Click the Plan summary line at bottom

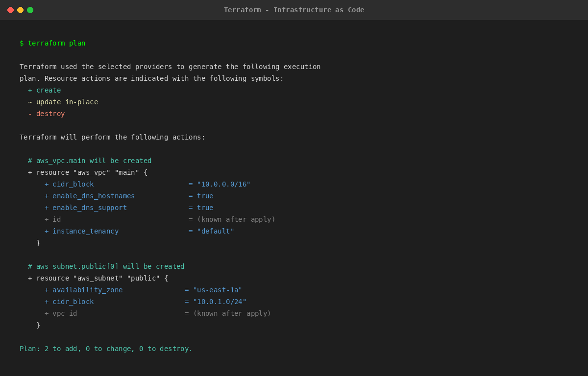pyautogui.click(x=105, y=348)
